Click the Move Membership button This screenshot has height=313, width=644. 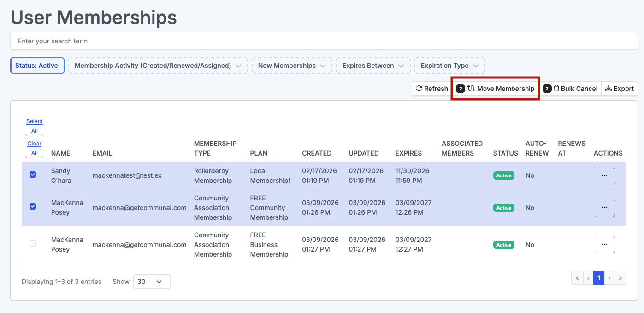pos(495,89)
